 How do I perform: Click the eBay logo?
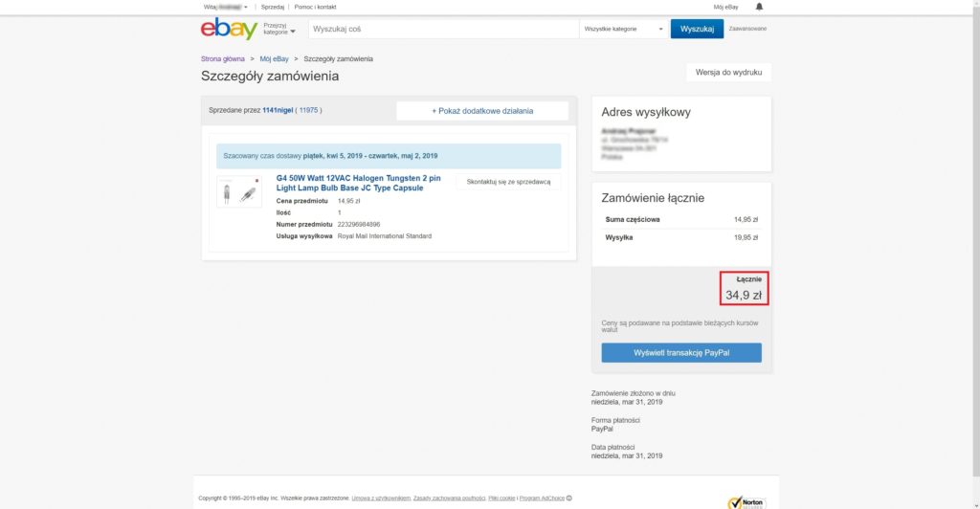(229, 29)
